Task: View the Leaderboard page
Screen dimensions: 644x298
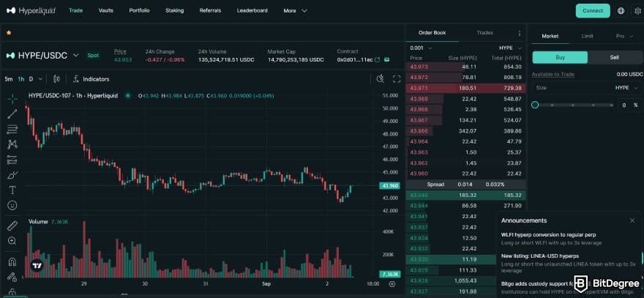Action: [x=252, y=11]
